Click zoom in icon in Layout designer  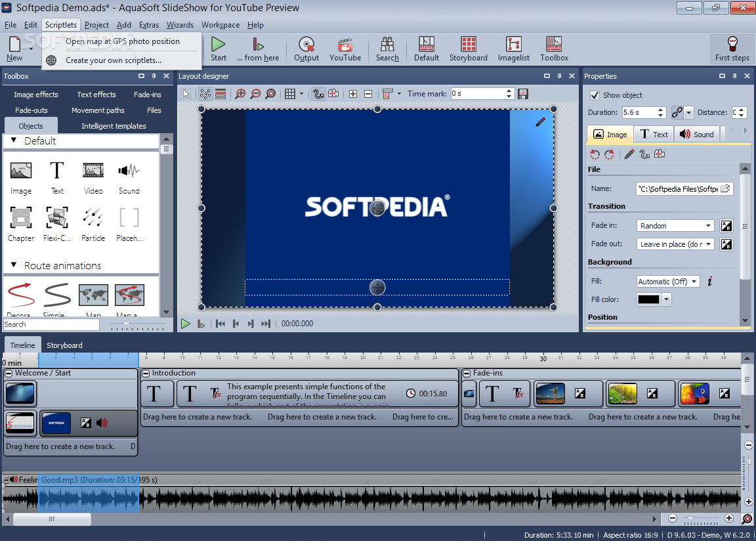point(240,93)
